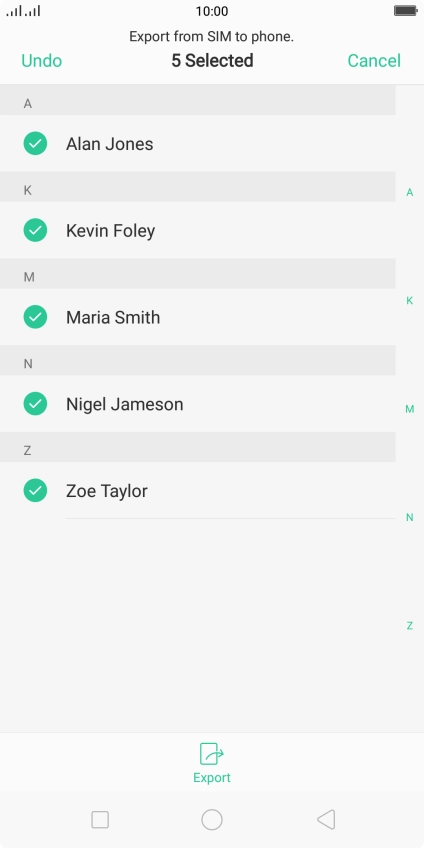The height and width of the screenshot is (848, 424).
Task: Tap the Export label text
Action: [x=212, y=778]
